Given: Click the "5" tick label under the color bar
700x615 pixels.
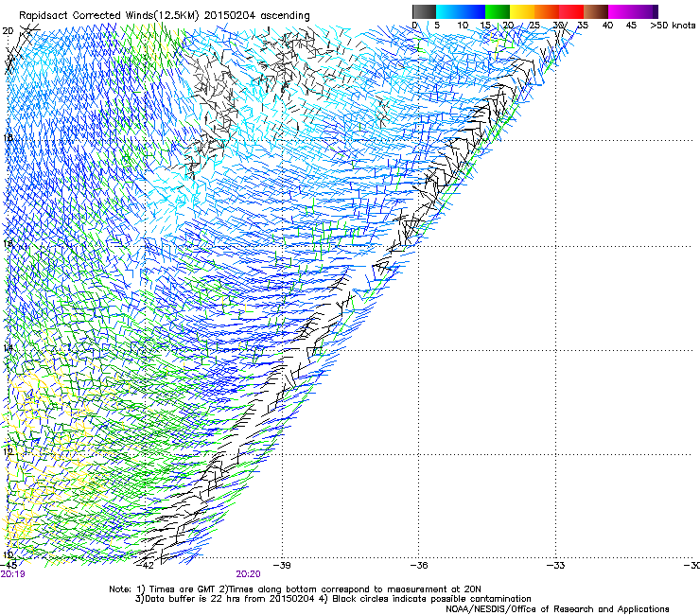Looking at the screenshot, I should [437, 26].
